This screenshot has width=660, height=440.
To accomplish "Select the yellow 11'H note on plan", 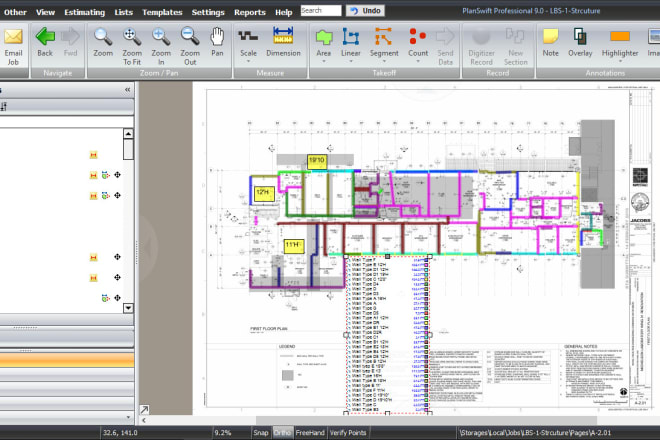I will click(294, 245).
